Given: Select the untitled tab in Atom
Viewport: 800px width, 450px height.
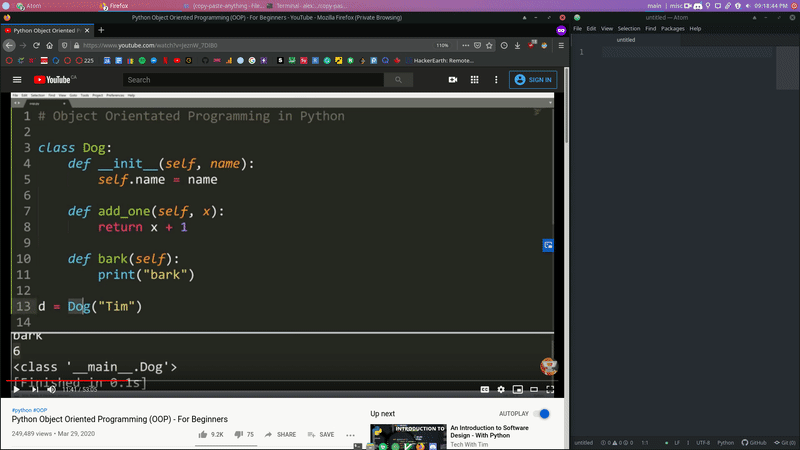Looking at the screenshot, I should click(x=626, y=40).
